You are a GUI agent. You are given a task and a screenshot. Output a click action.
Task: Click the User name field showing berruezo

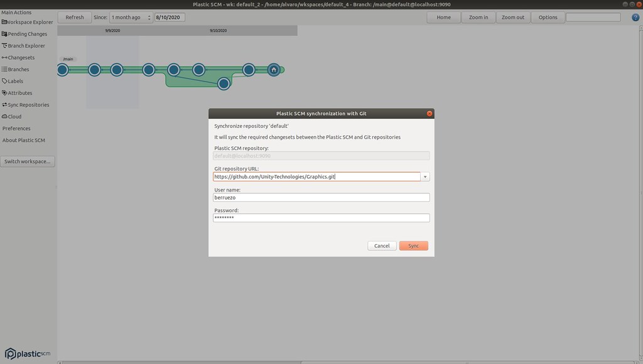point(321,197)
